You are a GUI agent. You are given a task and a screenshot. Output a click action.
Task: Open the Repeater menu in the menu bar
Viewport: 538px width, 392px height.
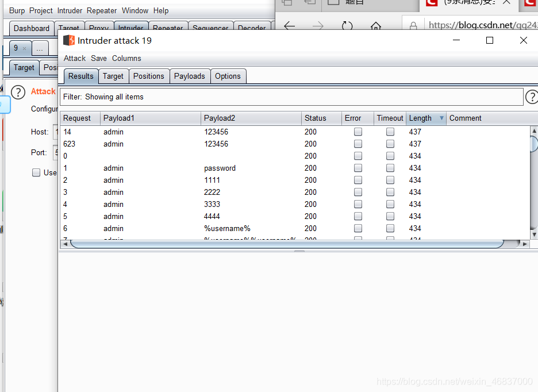coord(102,11)
